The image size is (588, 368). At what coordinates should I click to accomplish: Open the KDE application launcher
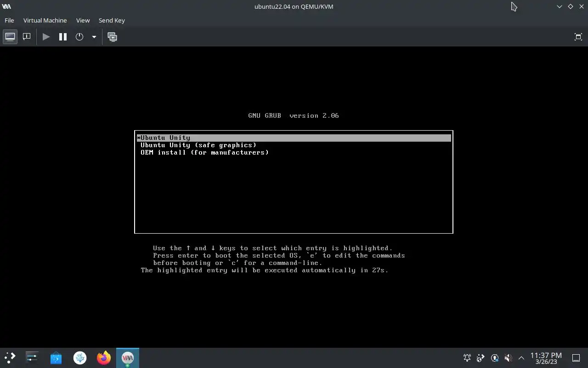10,357
